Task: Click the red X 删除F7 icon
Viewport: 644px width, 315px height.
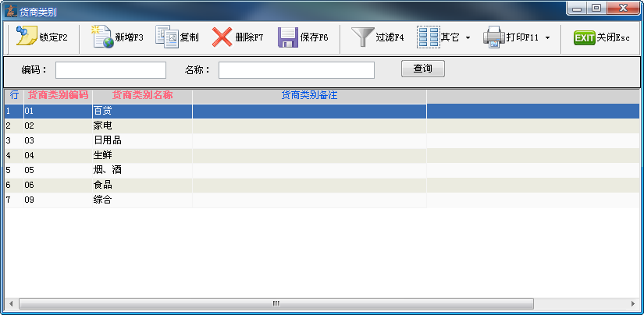Action: click(x=222, y=37)
